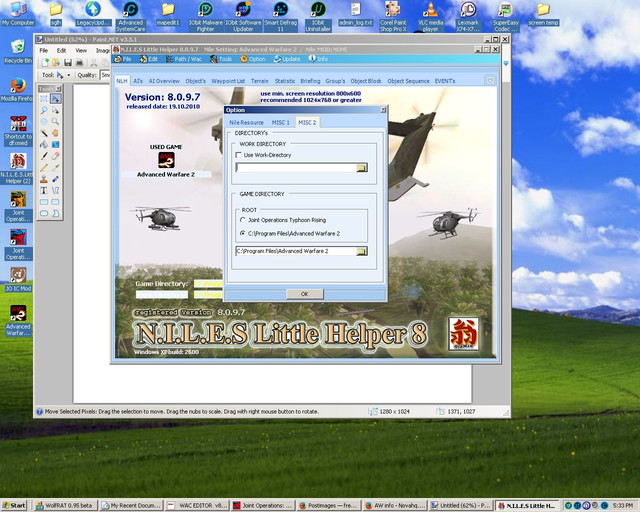The height and width of the screenshot is (512, 640).
Task: Open the Tool dropdown arrow in Paint.NET
Action: [69, 75]
